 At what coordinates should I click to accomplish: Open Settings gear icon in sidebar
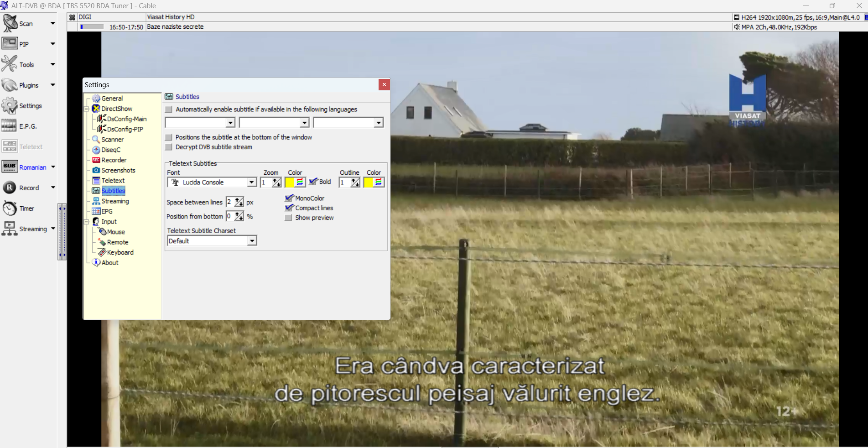(10, 105)
